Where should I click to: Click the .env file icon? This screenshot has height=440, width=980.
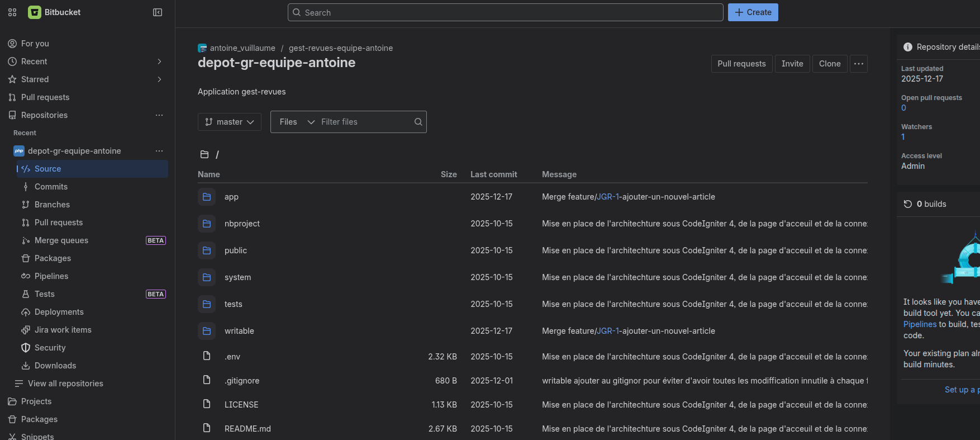(207, 356)
